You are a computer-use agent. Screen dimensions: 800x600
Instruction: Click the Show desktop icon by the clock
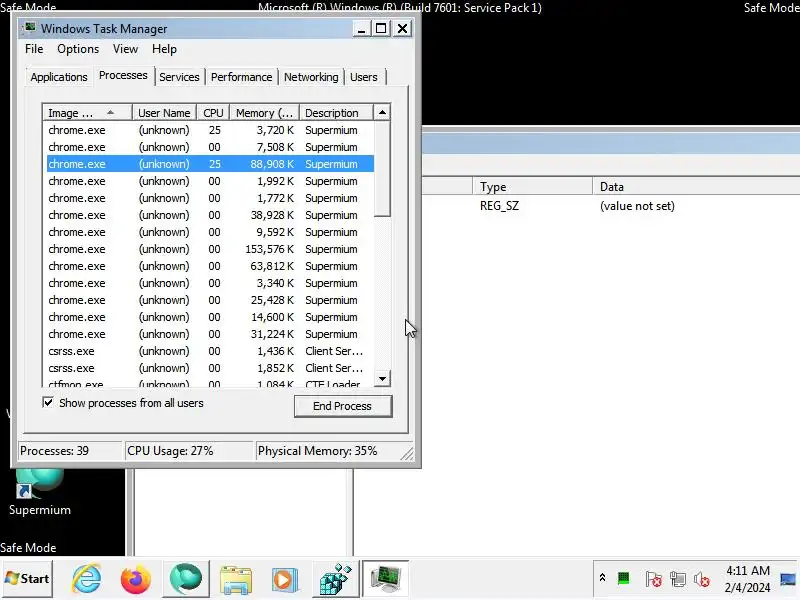click(x=788, y=580)
